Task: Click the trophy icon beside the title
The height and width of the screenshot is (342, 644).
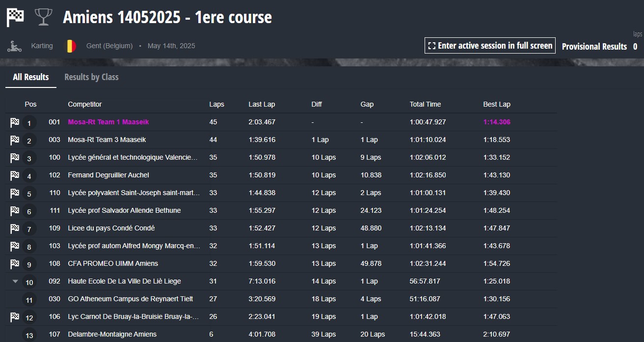Action: pyautogui.click(x=43, y=17)
